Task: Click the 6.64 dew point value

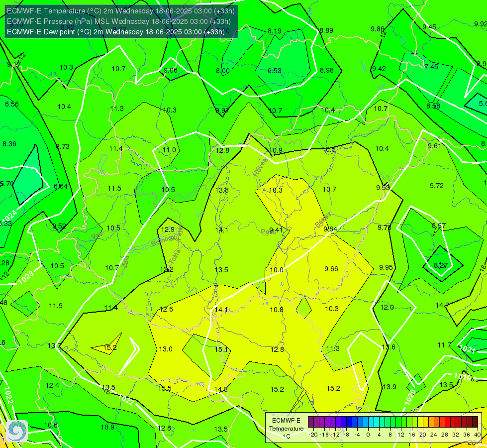Action: [x=61, y=186]
